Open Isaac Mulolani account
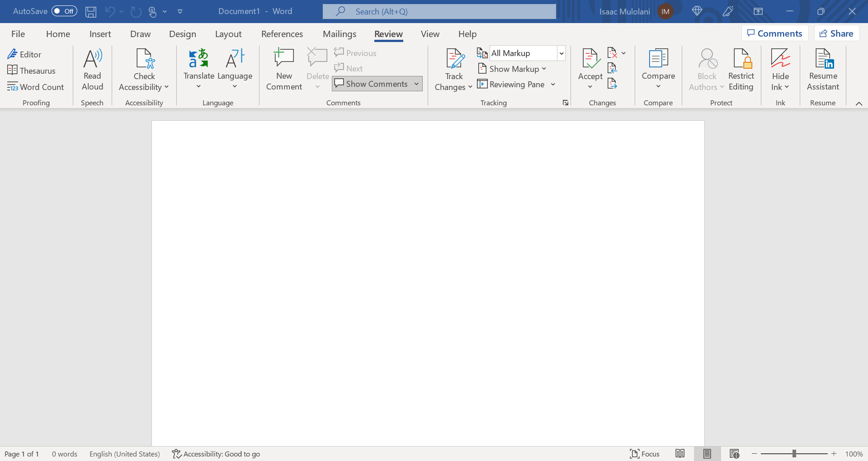The image size is (868, 461). point(636,11)
